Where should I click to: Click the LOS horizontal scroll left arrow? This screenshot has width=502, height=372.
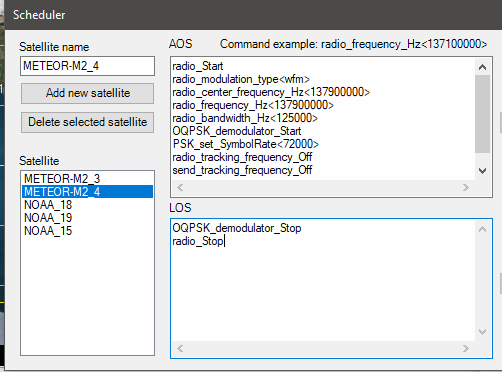coord(180,349)
